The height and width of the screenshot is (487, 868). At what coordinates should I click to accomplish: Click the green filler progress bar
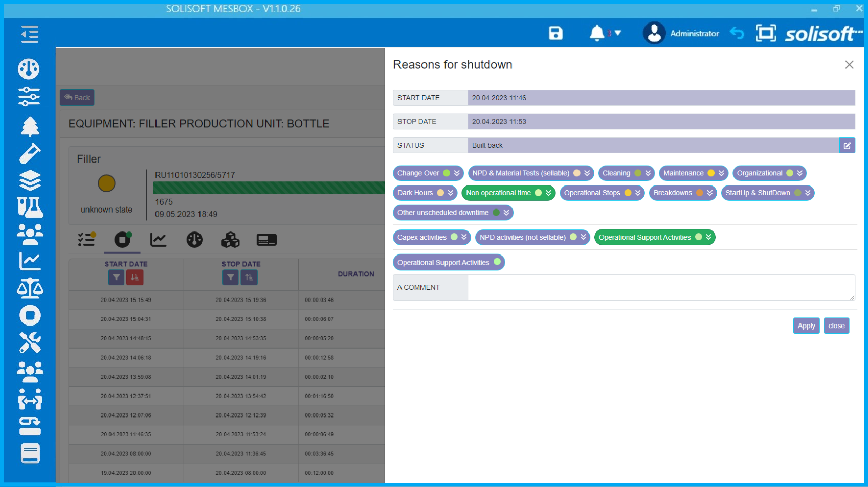click(269, 188)
